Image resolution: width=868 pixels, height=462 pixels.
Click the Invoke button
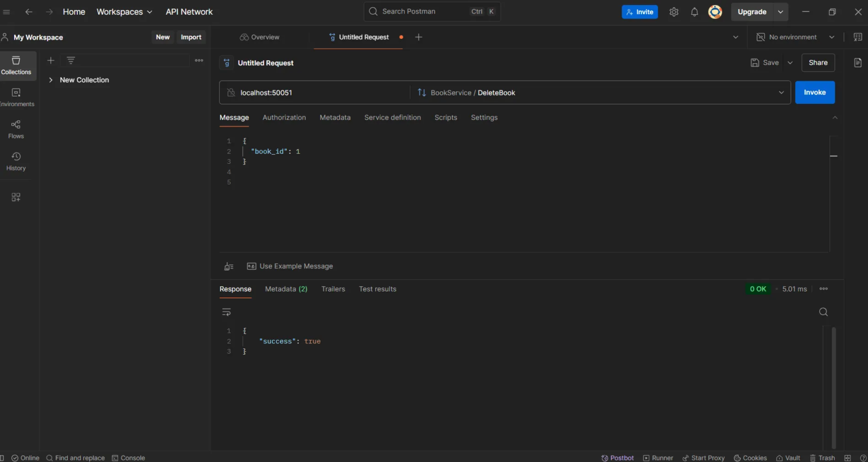click(x=814, y=92)
